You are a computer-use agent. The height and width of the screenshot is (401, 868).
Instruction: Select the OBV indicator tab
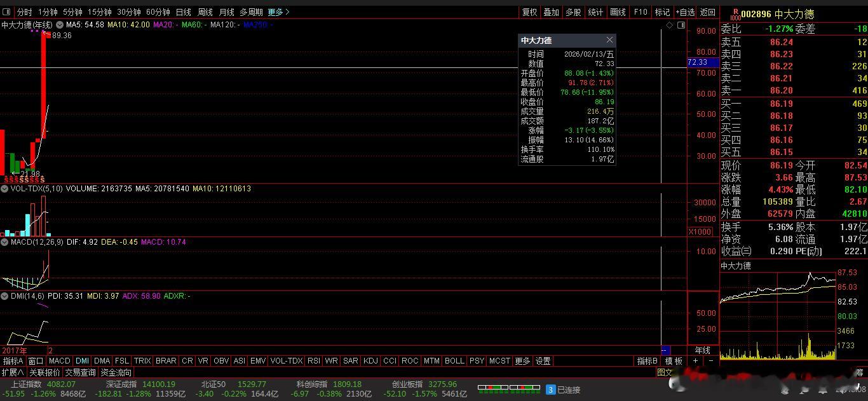[221, 361]
